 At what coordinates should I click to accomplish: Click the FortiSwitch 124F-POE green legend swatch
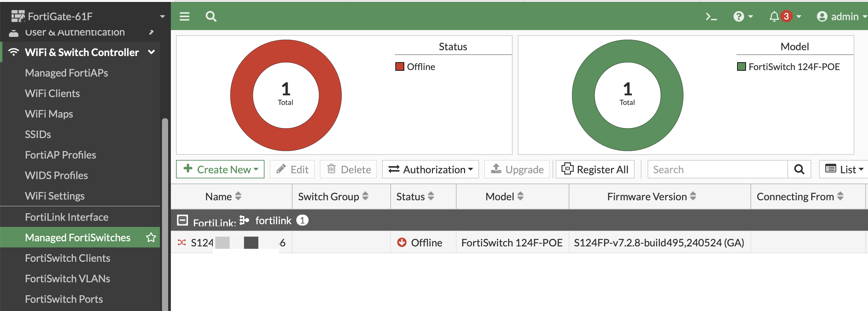[x=741, y=66]
